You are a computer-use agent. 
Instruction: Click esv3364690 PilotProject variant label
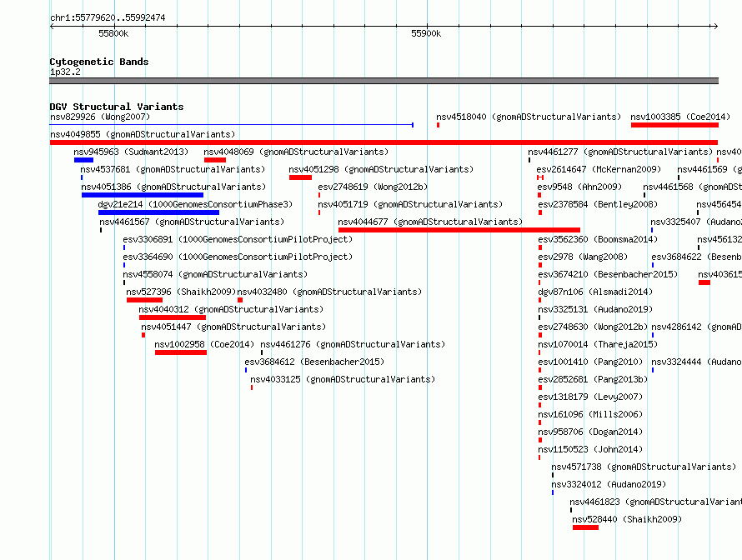tap(238, 257)
